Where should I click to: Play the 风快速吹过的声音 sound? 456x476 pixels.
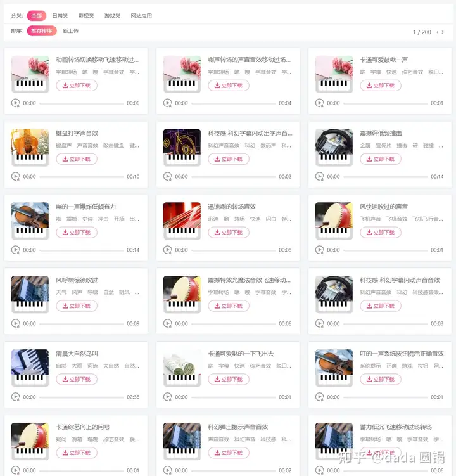point(319,250)
